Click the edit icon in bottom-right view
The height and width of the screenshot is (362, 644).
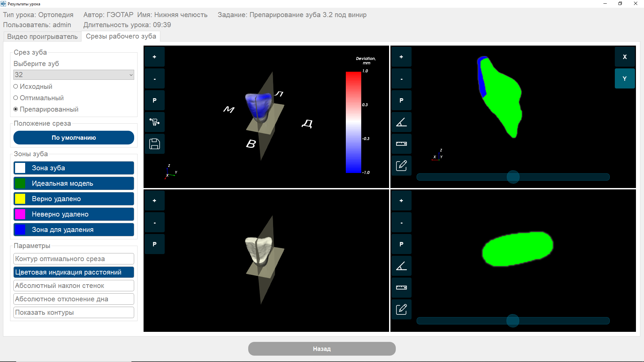(x=401, y=309)
